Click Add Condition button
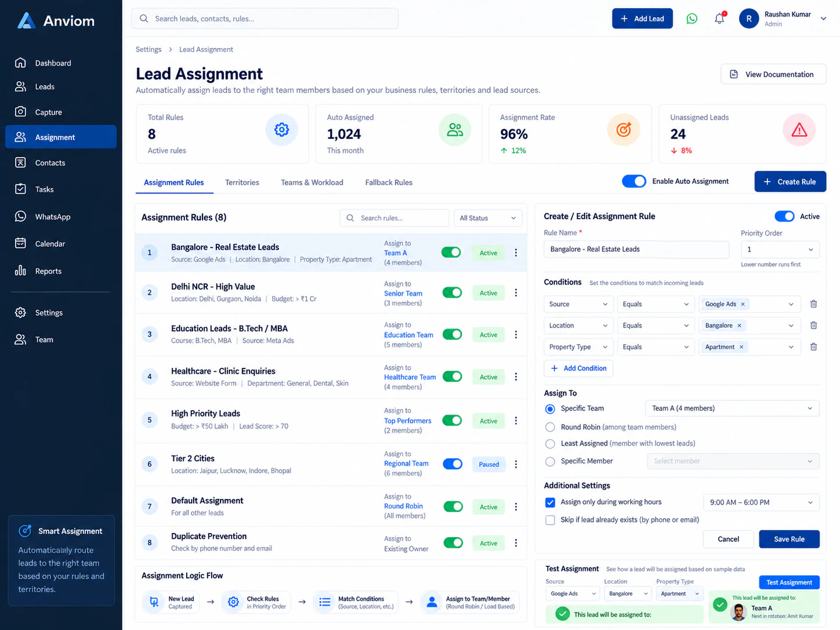 click(578, 368)
